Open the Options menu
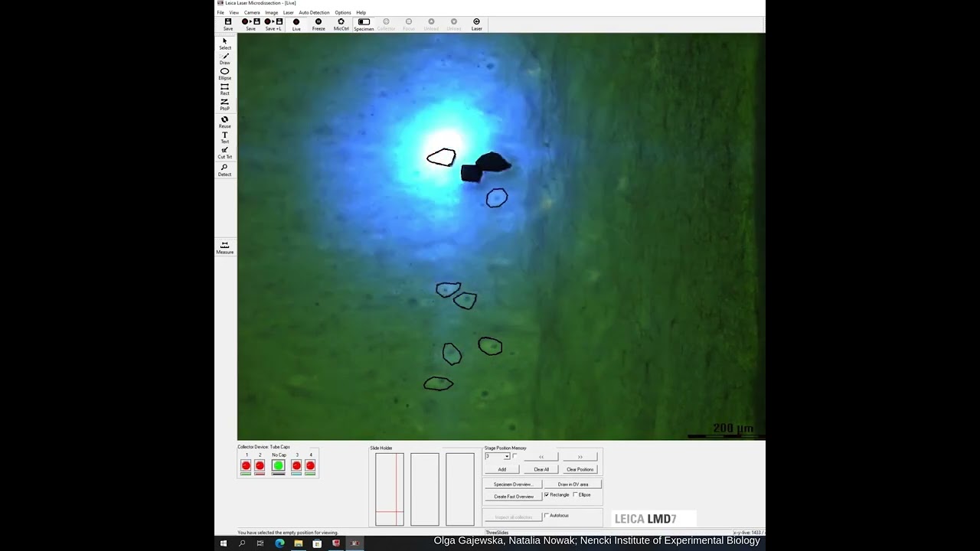Image resolution: width=980 pixels, height=551 pixels. point(343,12)
